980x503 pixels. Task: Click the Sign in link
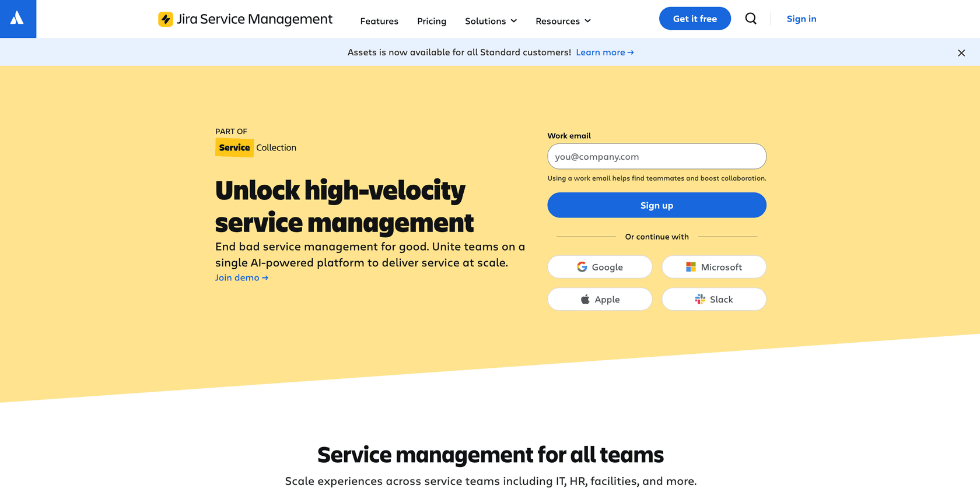point(801,19)
